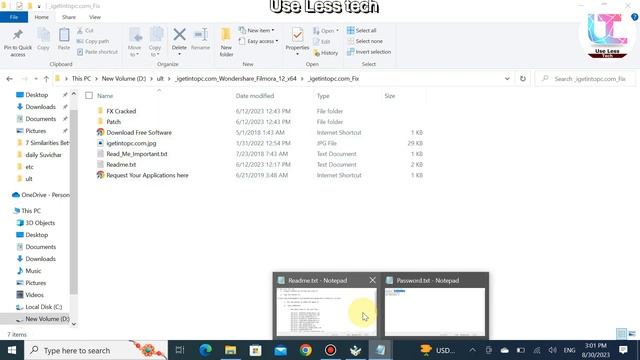Screen dimensions: 640x360
Task: Click ult breadcrumb in address bar
Action: 160,79
